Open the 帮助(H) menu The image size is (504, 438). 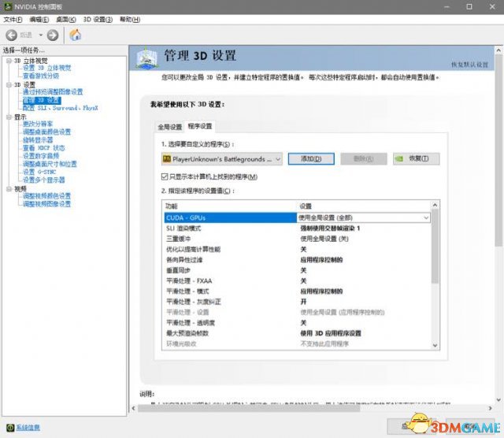(130, 20)
